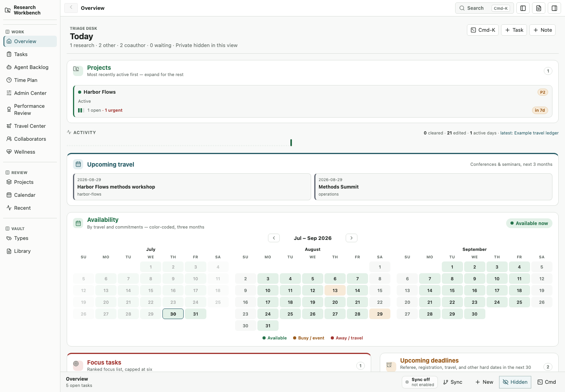The width and height of the screenshot is (565, 392).
Task: Click the Projects card folder icon
Action: pos(78,71)
